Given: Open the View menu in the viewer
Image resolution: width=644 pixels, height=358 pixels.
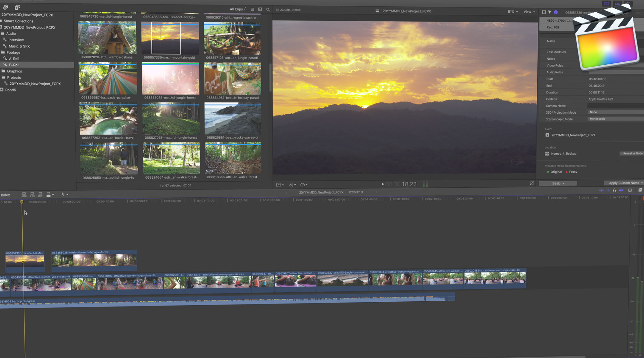Looking at the screenshot, I should pos(529,12).
